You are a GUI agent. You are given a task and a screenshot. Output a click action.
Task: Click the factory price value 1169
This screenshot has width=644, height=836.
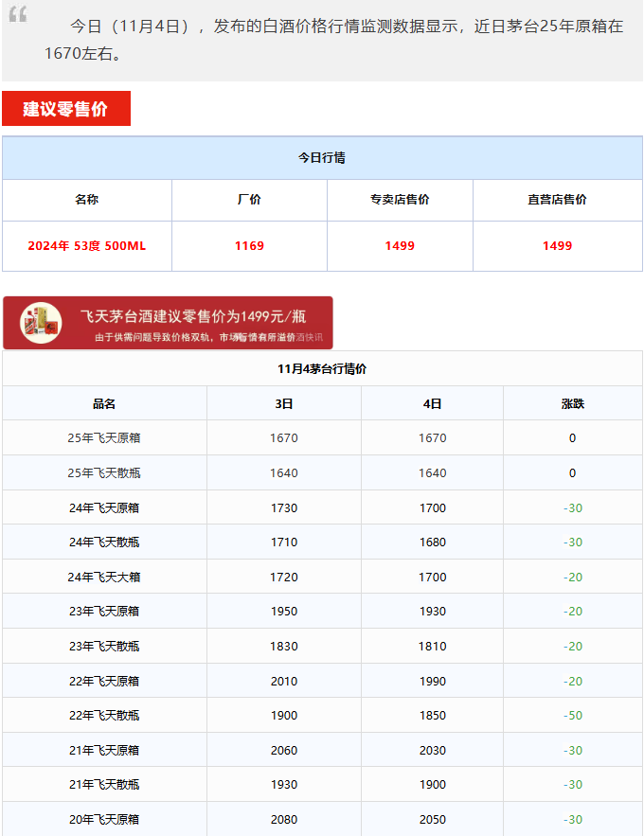249,246
